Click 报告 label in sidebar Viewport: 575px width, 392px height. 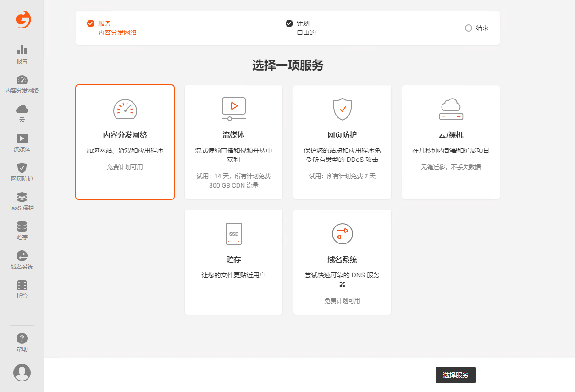22,61
